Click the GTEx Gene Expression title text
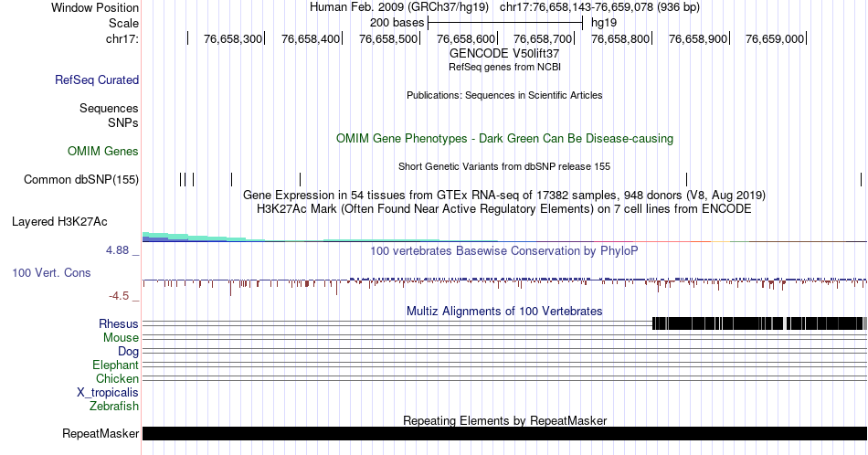The width and height of the screenshot is (868, 455). pos(504,195)
